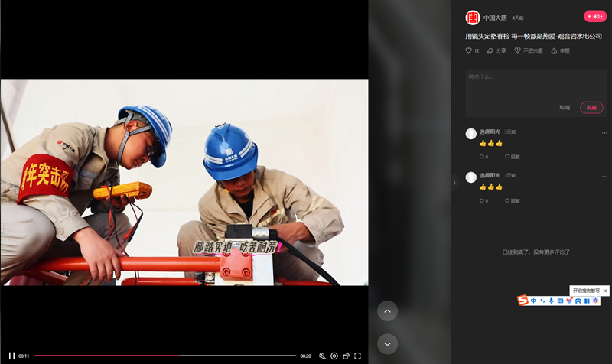The image size is (612, 364).
Task: Go to next video with down arrow
Action: (387, 344)
